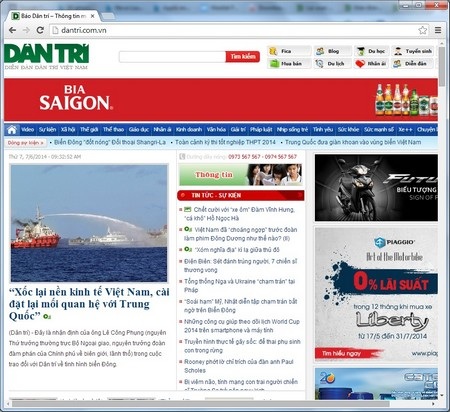Open the Du lịch shortcut
450x412 pixels.
(x=333, y=63)
